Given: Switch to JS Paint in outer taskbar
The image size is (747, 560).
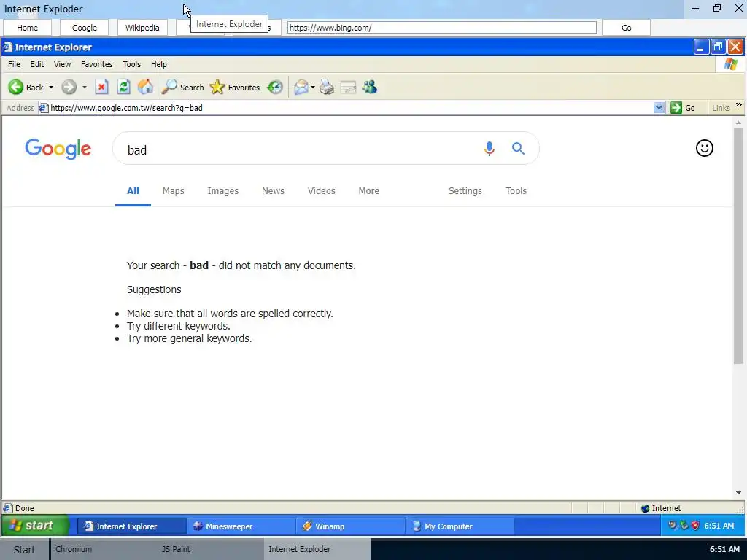Looking at the screenshot, I should (x=210, y=549).
